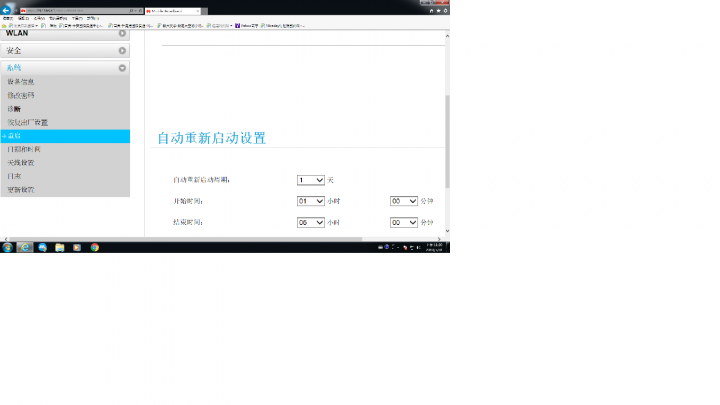Click the horizontal scrollbar right arrow
The width and height of the screenshot is (720, 405).
439,239
